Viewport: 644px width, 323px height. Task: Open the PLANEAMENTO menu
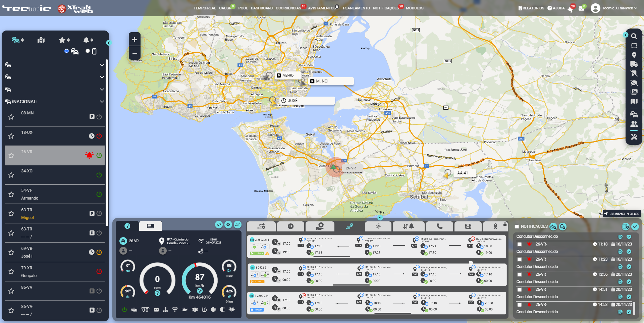(x=356, y=8)
